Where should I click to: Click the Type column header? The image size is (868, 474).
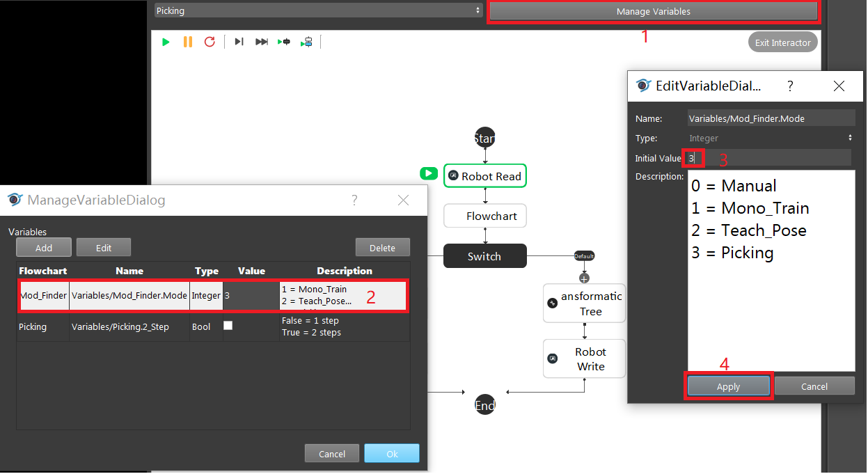(x=207, y=271)
